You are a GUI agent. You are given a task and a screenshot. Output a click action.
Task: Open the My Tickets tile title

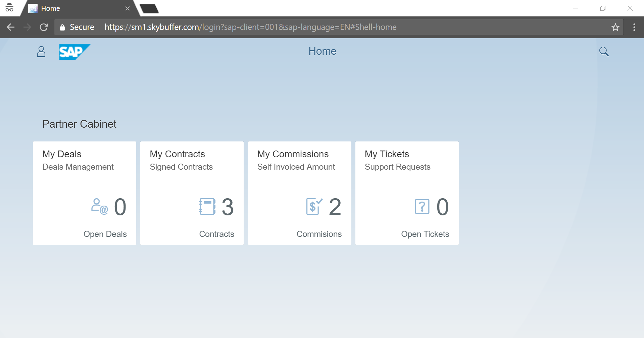[387, 154]
